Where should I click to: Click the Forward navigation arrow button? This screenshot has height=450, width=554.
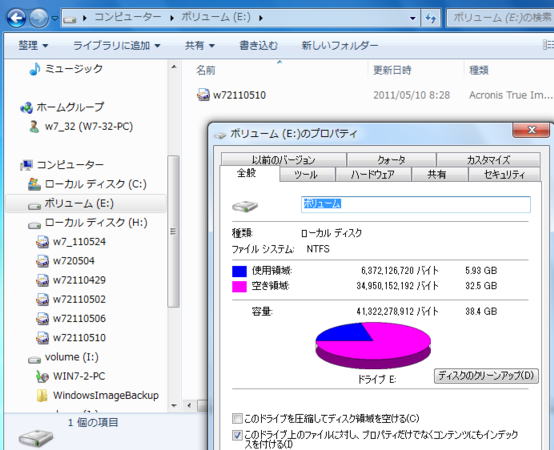(39, 18)
